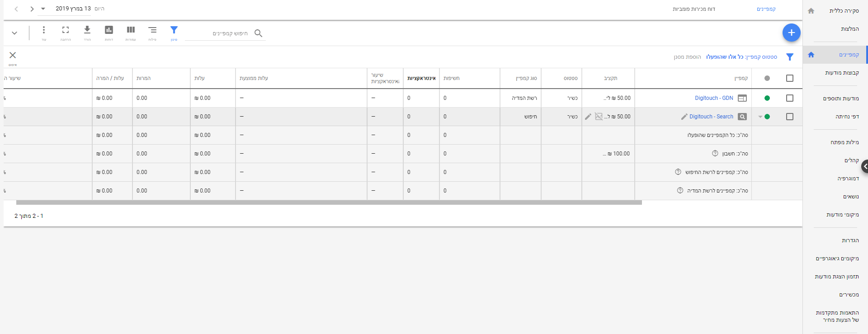
Task: Click the blue plus new campaign button
Action: (791, 33)
